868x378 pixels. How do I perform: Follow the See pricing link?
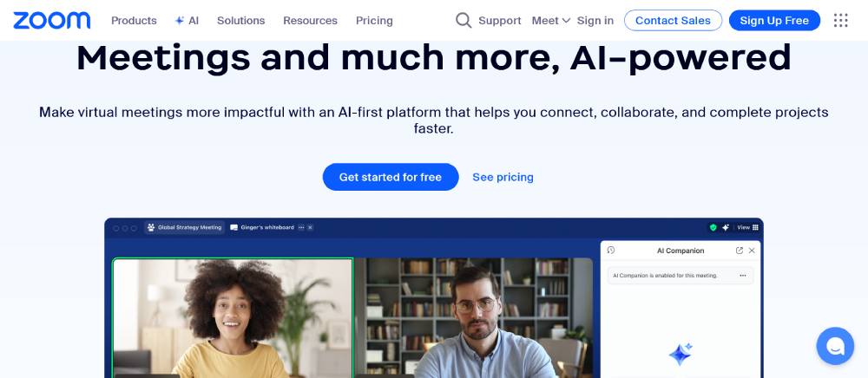coord(503,177)
